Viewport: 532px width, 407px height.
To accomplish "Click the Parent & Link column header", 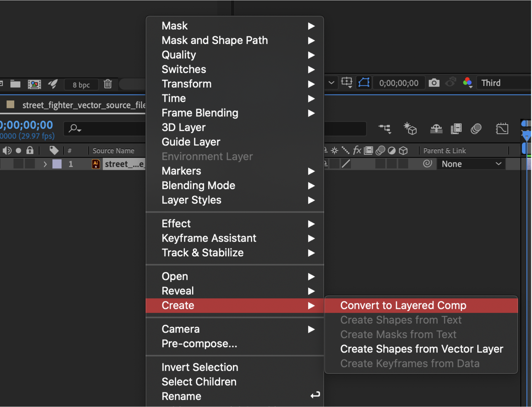I will pyautogui.click(x=444, y=151).
